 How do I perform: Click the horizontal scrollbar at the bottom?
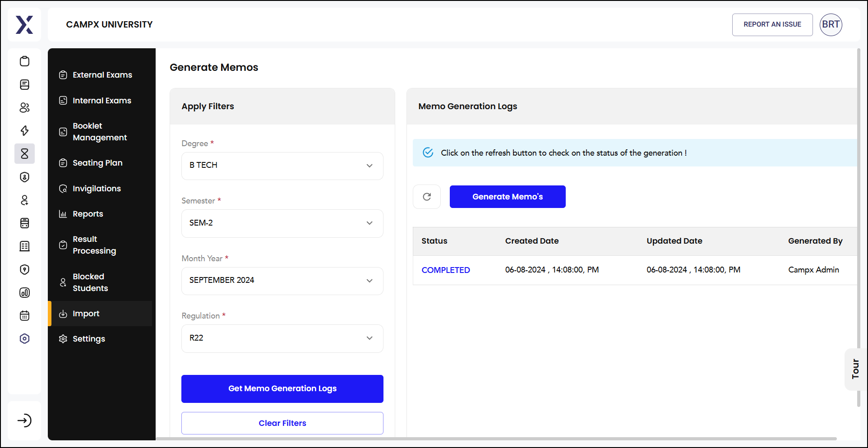pyautogui.click(x=496, y=439)
